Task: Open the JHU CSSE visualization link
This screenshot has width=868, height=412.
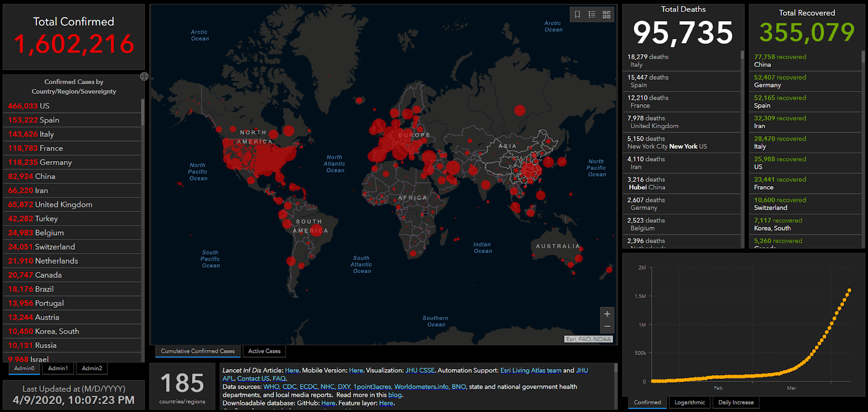Action: 420,371
